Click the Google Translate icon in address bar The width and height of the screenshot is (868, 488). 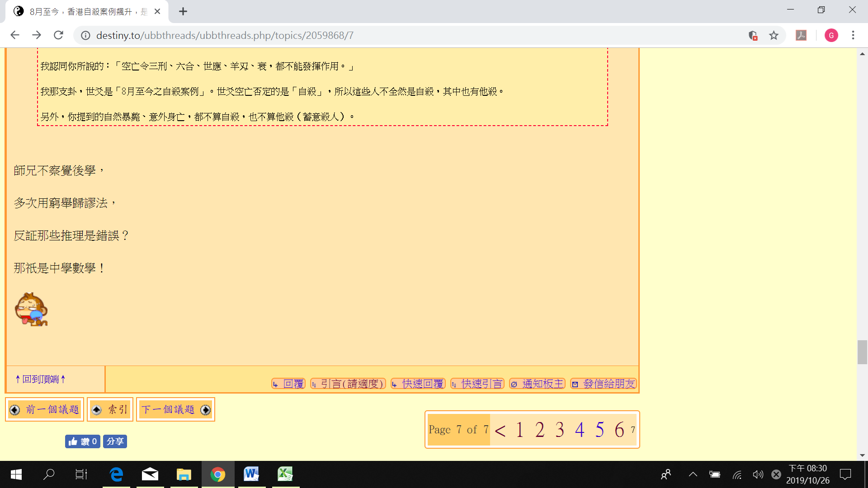coord(753,35)
